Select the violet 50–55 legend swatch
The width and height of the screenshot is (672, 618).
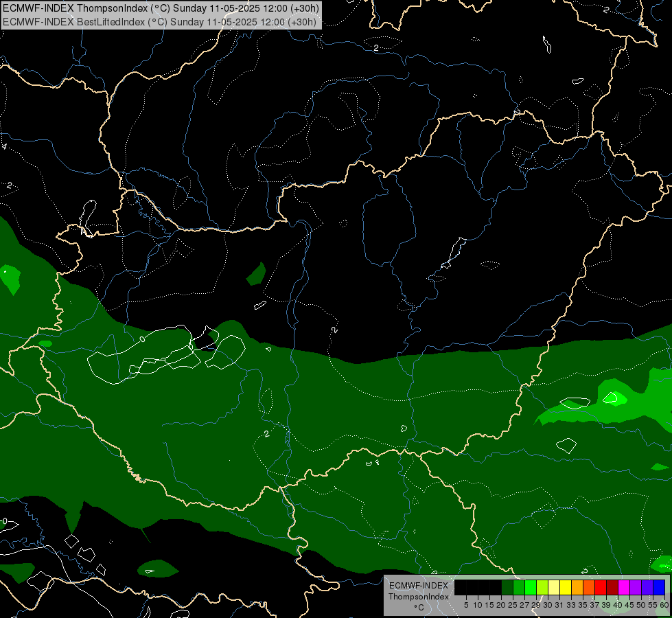(x=647, y=587)
